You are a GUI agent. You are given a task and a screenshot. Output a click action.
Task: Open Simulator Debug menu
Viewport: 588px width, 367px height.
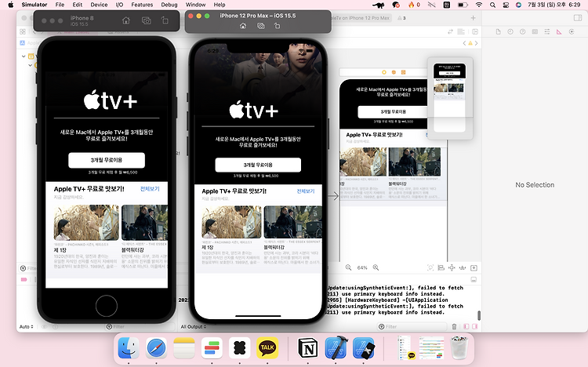point(169,5)
